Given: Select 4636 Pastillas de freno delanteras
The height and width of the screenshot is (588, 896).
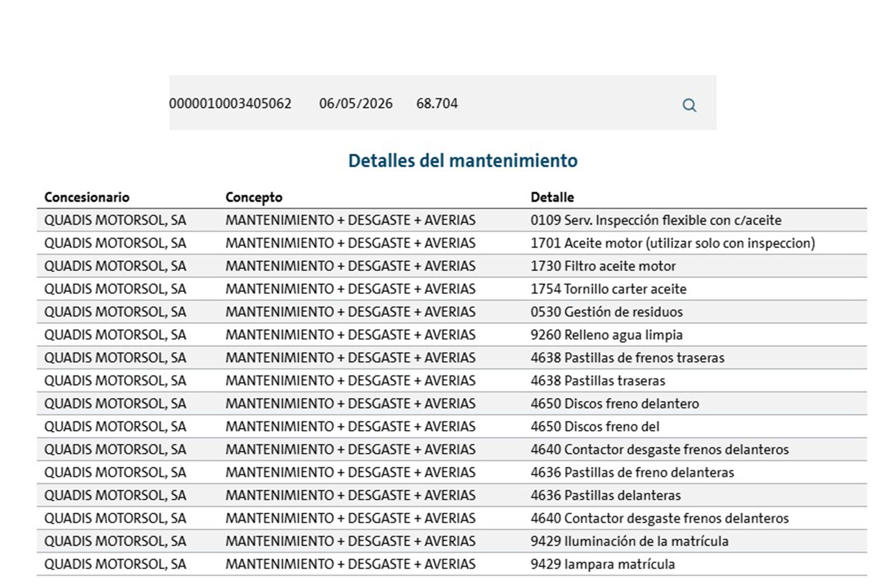Looking at the screenshot, I should coord(632,472).
